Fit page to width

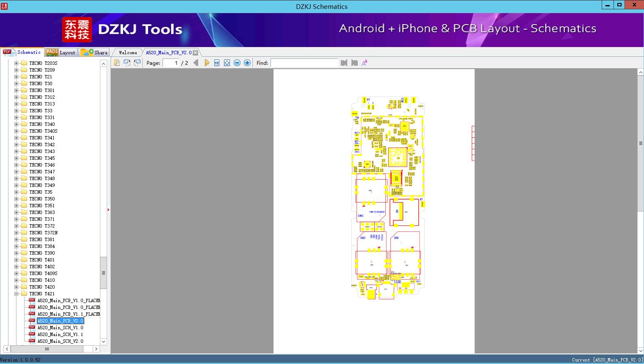pos(217,63)
